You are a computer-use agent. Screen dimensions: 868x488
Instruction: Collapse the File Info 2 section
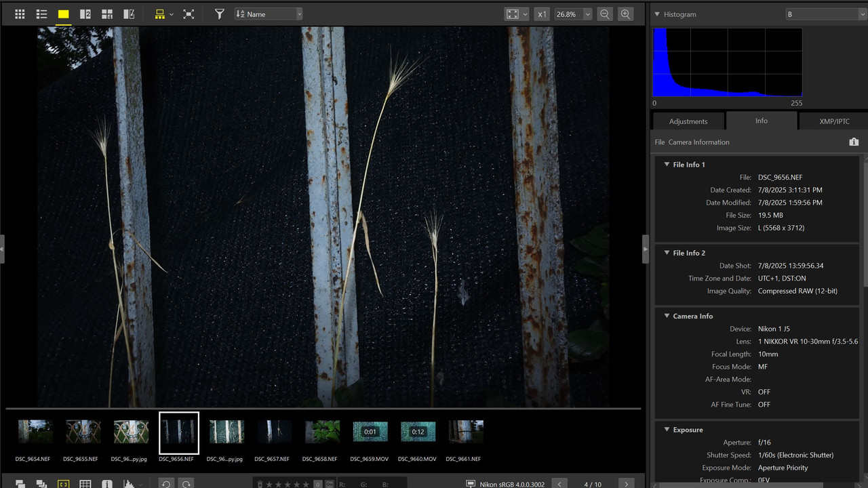coord(666,253)
